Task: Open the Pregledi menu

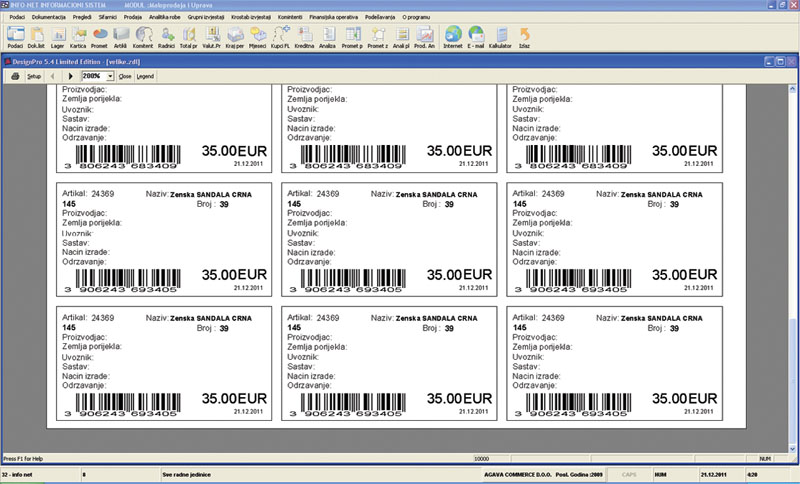Action: (82, 17)
